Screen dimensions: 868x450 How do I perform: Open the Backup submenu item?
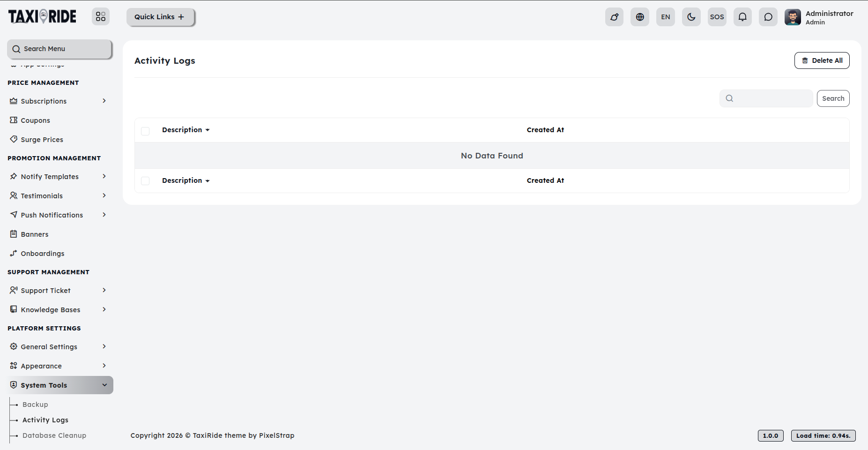(x=35, y=405)
